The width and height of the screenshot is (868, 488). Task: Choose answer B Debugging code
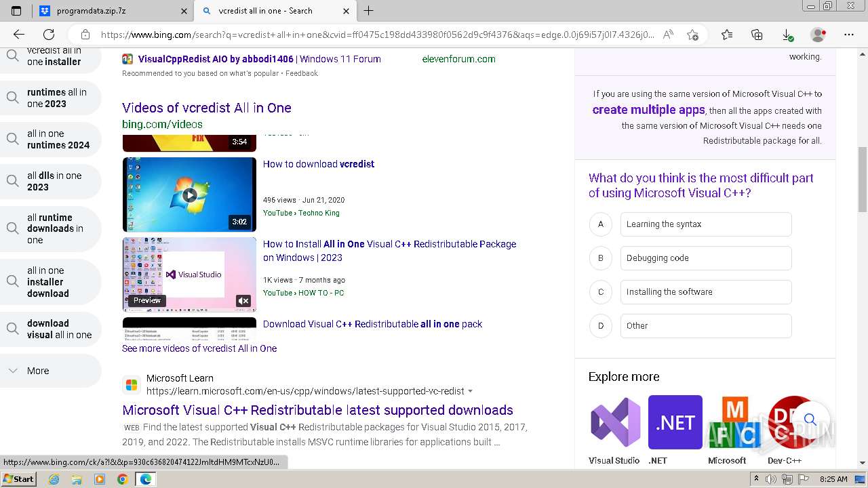coord(706,258)
